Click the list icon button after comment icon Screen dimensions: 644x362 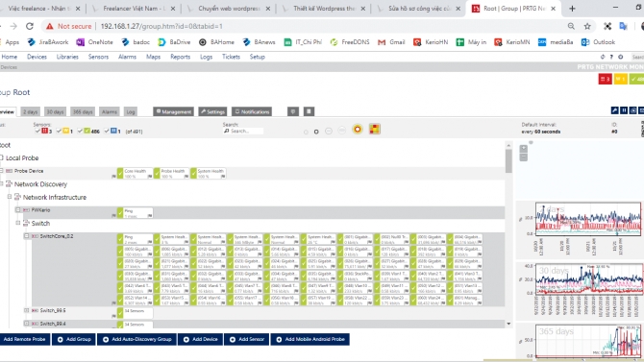pos(309,111)
